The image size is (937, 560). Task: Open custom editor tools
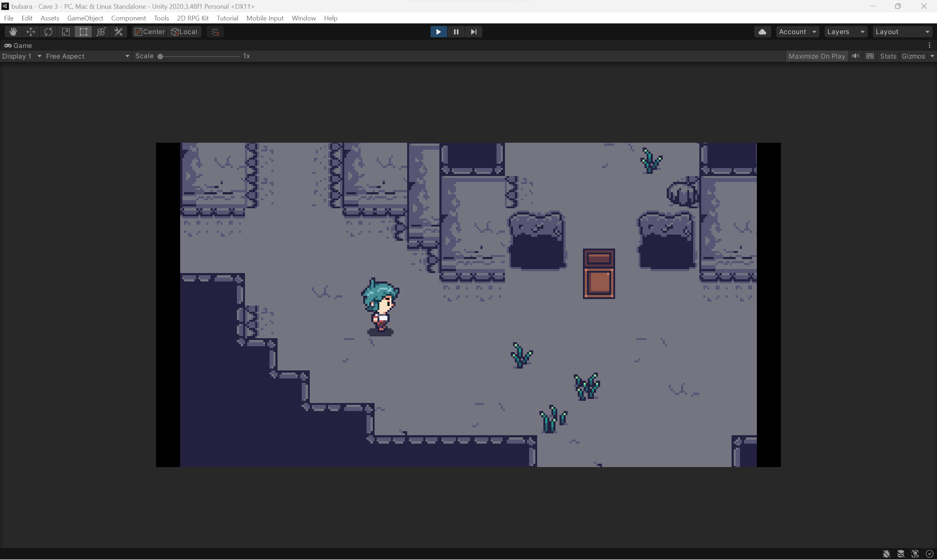(x=119, y=32)
